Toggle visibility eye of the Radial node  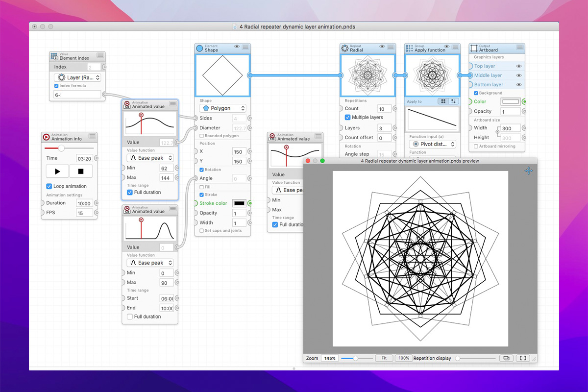381,47
